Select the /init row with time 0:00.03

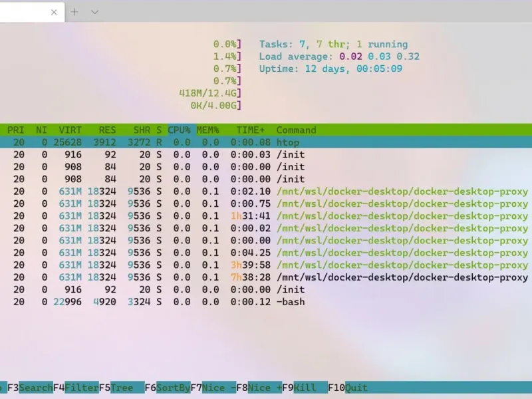[x=266, y=155]
